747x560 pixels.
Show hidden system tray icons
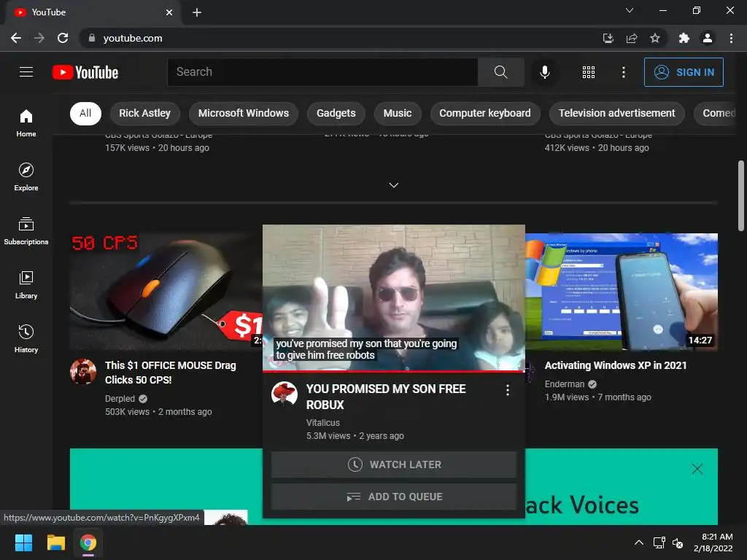pos(639,542)
